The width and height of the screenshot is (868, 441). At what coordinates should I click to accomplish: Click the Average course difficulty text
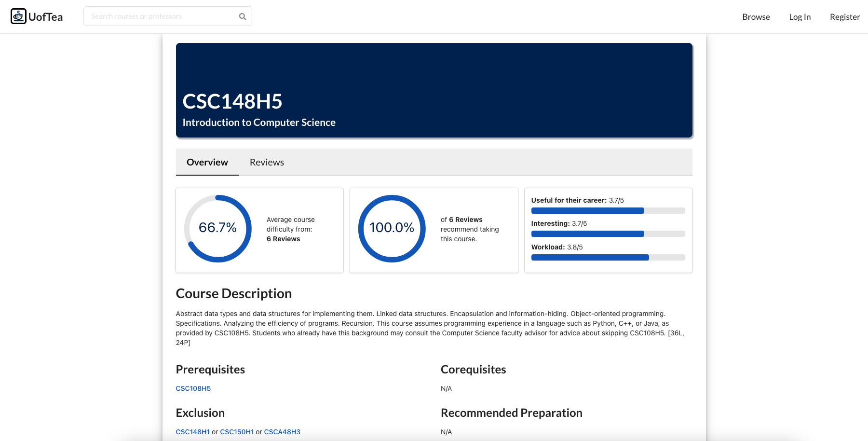(291, 229)
